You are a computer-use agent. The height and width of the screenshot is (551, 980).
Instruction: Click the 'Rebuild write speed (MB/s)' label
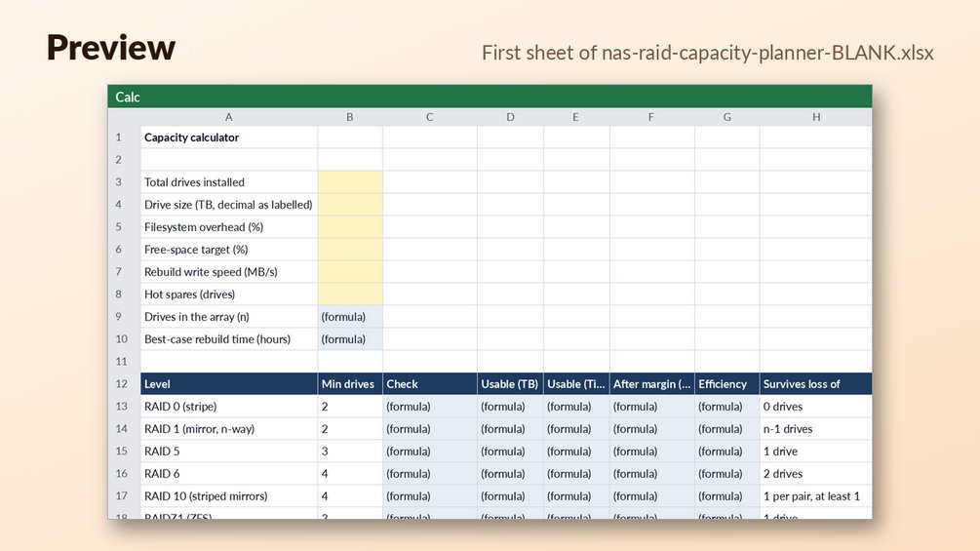coord(211,272)
